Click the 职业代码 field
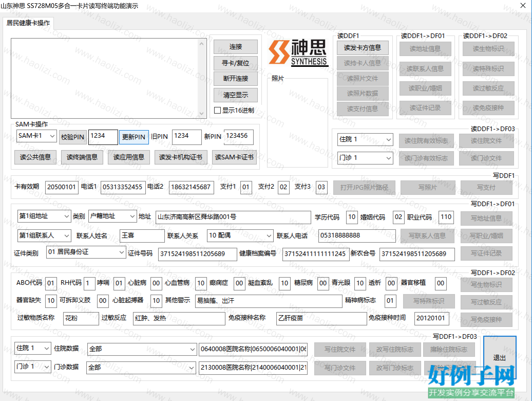532x401 pixels. pos(446,217)
